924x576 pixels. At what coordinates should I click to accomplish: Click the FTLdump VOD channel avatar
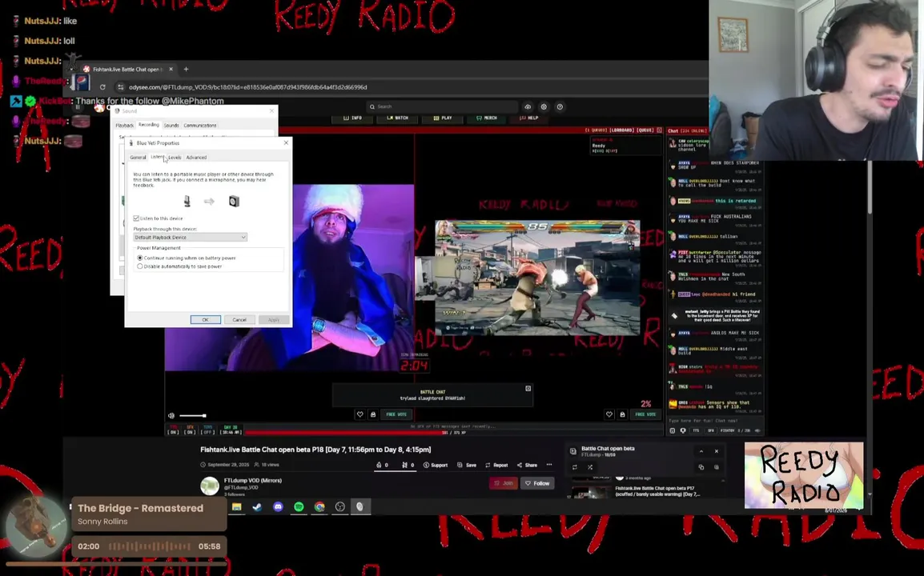pyautogui.click(x=210, y=486)
